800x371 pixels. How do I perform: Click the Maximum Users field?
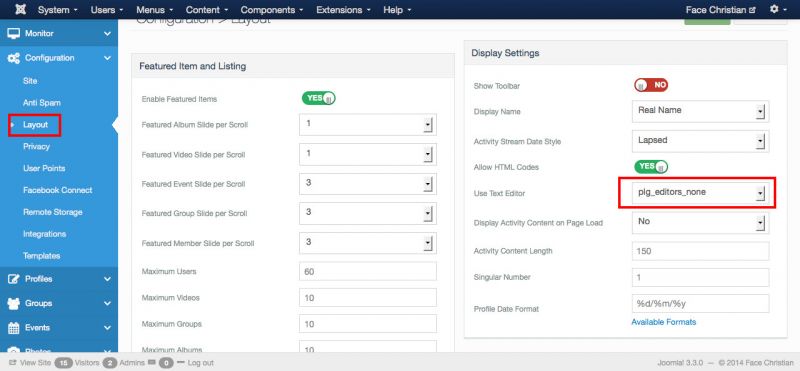click(x=368, y=271)
